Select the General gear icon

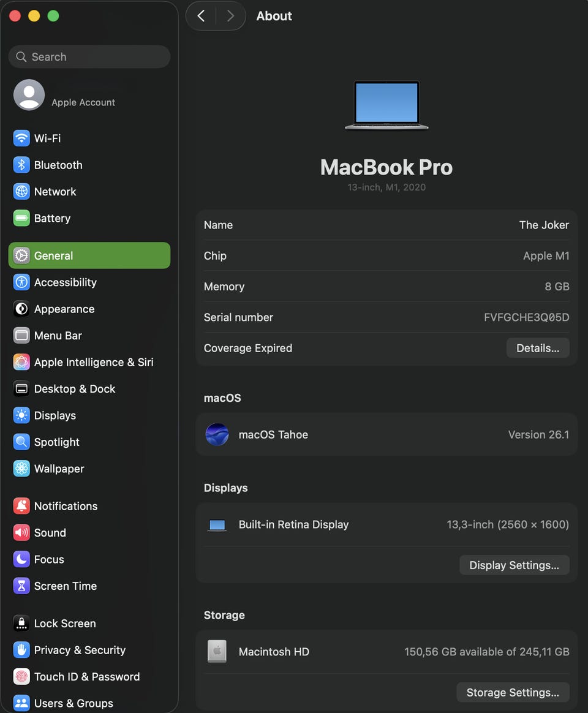pos(21,255)
